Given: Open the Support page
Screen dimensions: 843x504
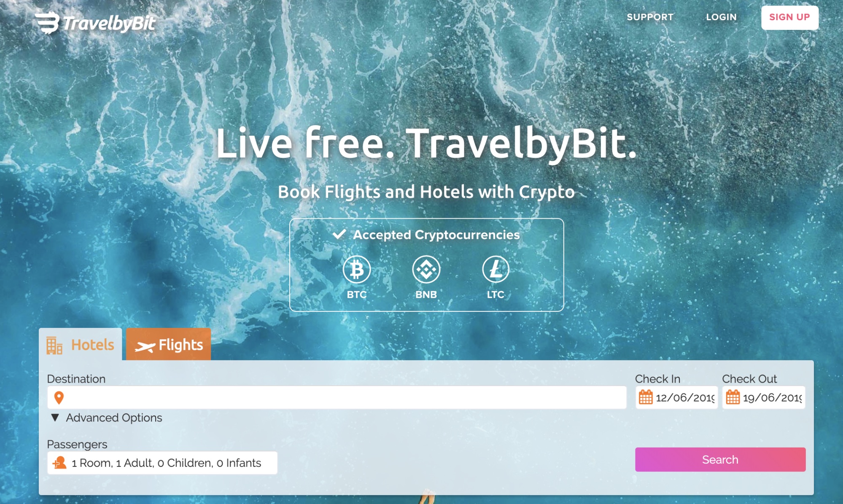Looking at the screenshot, I should [x=650, y=17].
